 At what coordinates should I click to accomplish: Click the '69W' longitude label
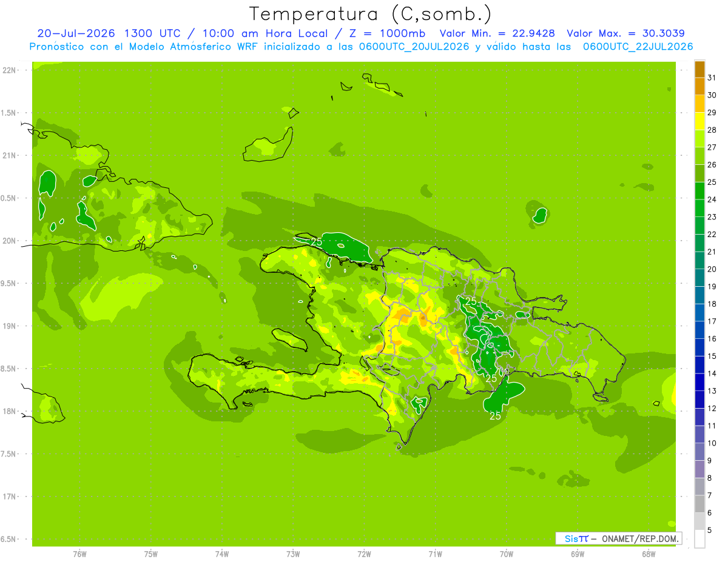[578, 554]
